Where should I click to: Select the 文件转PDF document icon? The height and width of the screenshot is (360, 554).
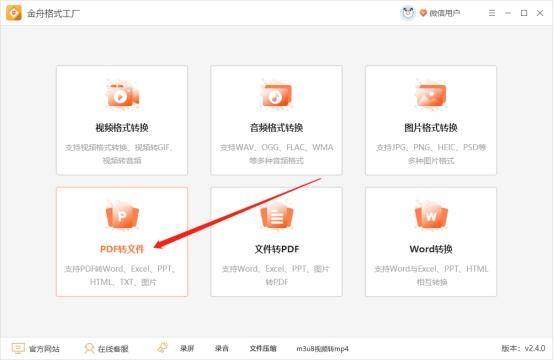[x=276, y=215]
